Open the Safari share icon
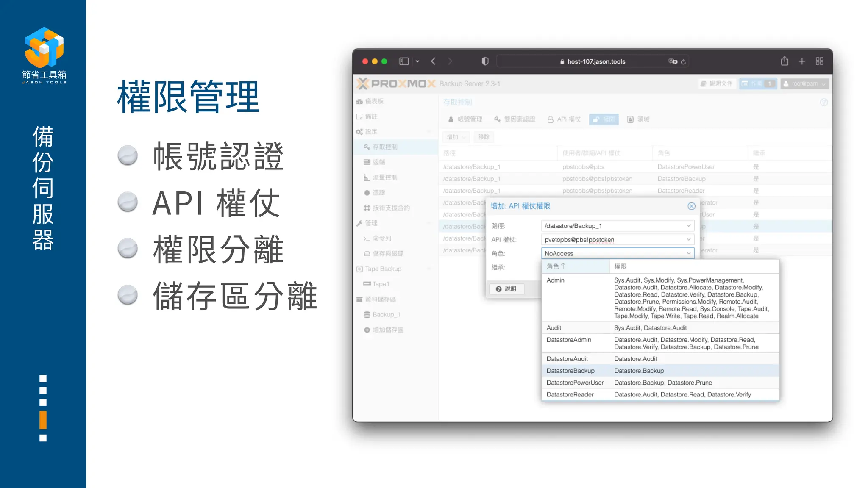Viewport: 868px width, 488px height. (x=785, y=61)
